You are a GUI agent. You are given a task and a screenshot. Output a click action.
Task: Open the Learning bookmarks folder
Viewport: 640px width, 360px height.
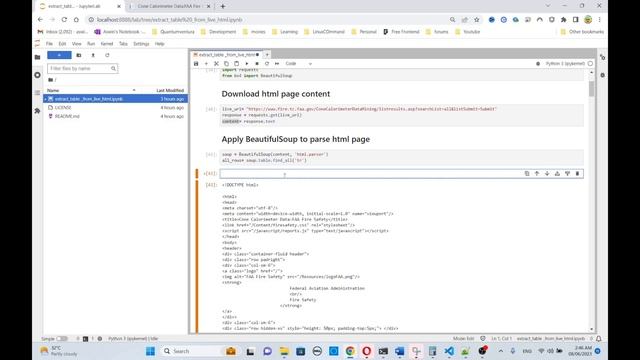(285, 32)
